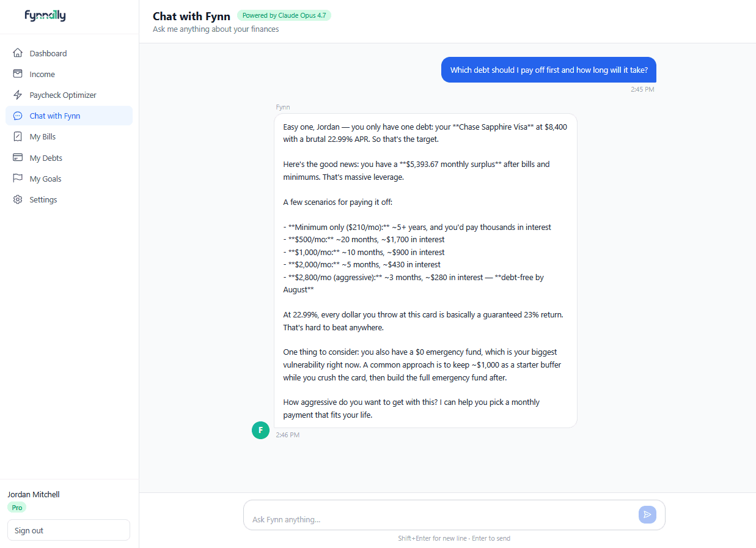
Task: Open the Dashboard from the sidebar
Action: (18, 53)
